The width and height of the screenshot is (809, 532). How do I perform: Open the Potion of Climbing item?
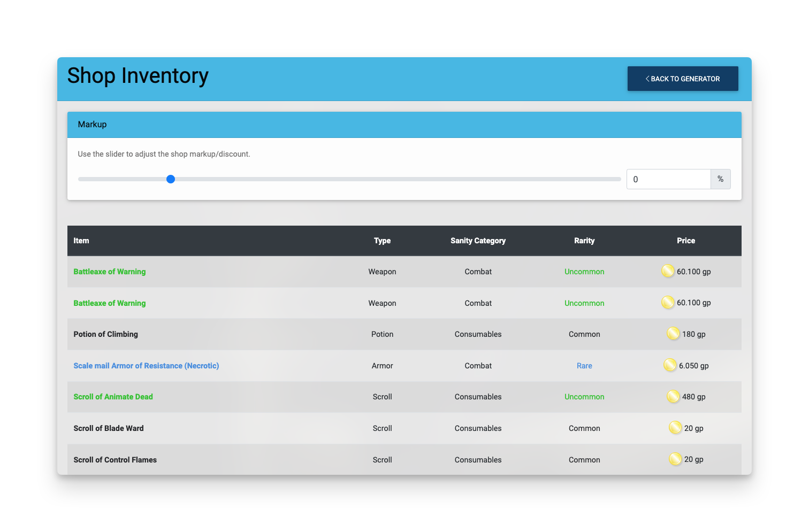105,334
